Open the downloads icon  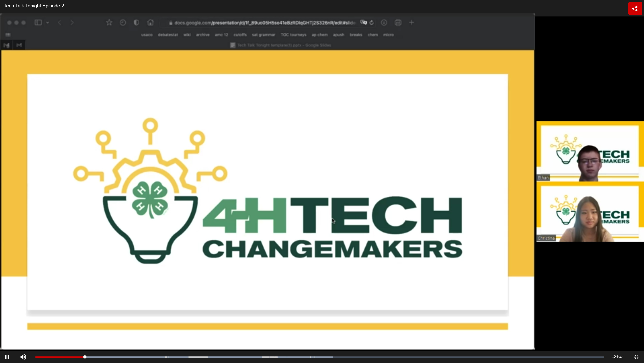[x=384, y=23]
